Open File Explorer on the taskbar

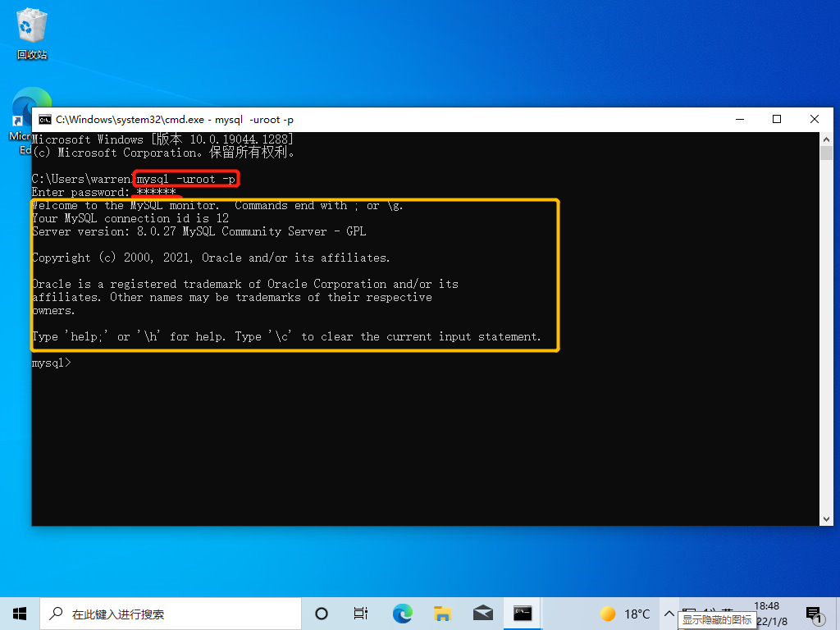442,613
